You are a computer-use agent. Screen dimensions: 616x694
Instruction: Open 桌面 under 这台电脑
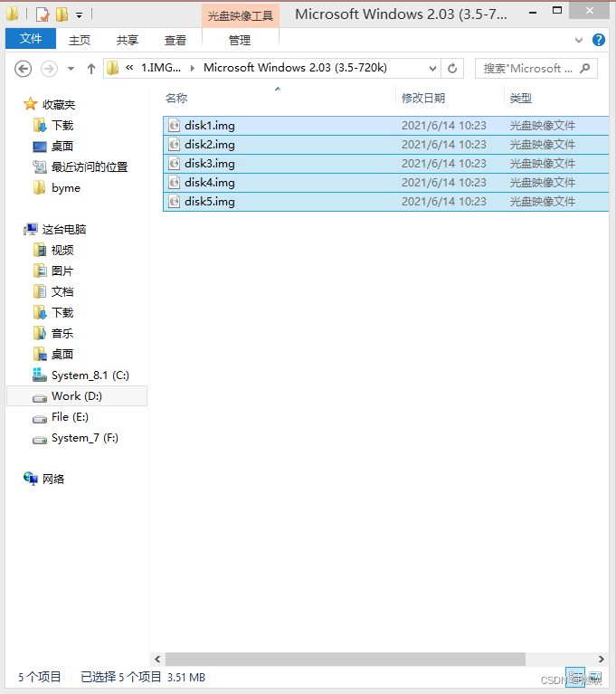[62, 355]
